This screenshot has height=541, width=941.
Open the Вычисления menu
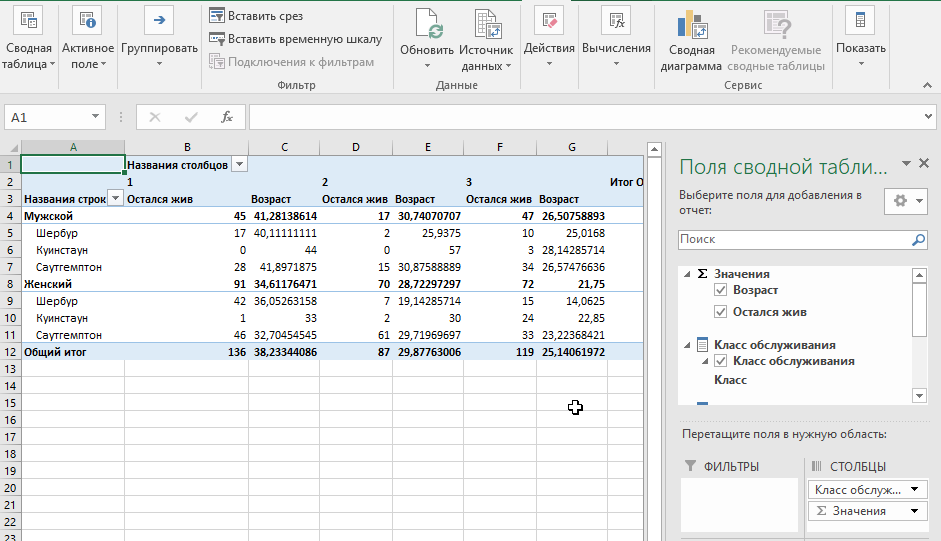point(616,39)
